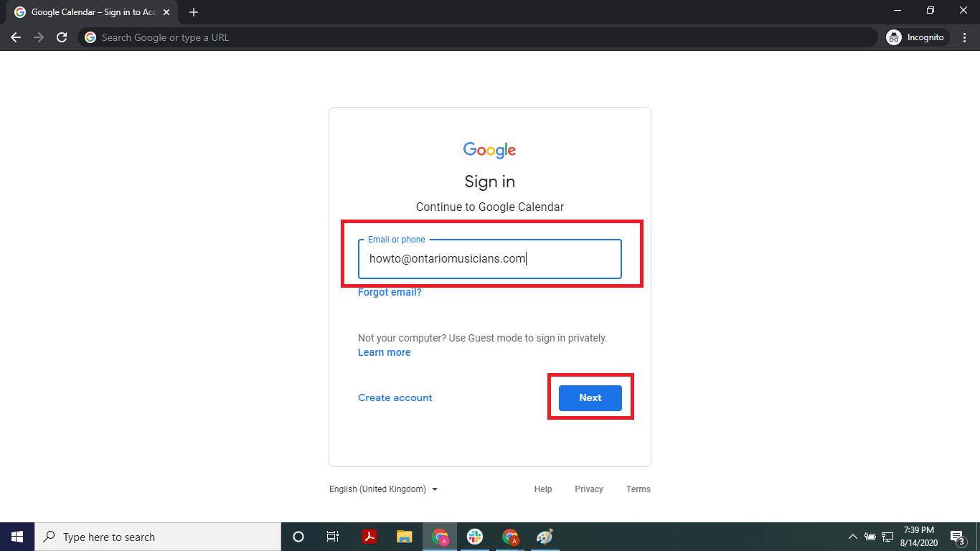Show hidden system tray icons
Screen dimensions: 980x551
853,537
